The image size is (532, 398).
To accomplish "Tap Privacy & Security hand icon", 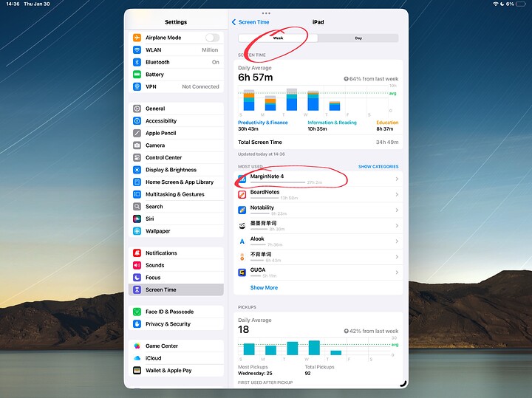I will click(x=137, y=323).
